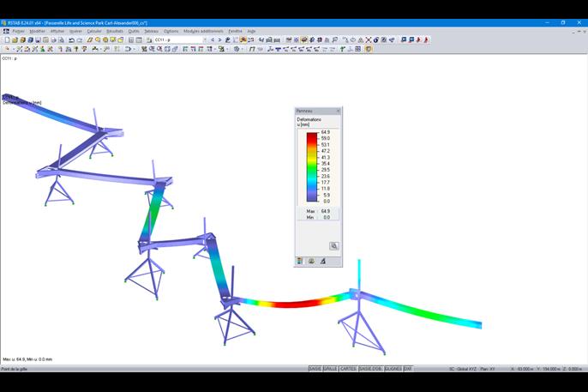The width and height of the screenshot is (588, 392).
Task: Redo the last action
Action: point(79,39)
